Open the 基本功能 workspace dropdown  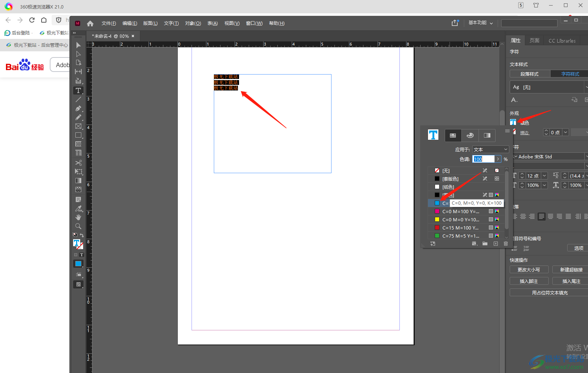481,23
